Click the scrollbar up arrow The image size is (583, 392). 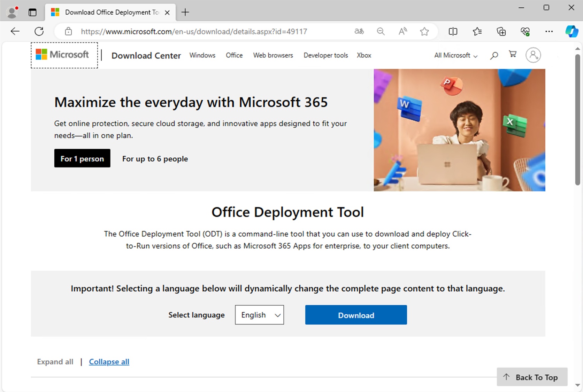[x=578, y=49]
